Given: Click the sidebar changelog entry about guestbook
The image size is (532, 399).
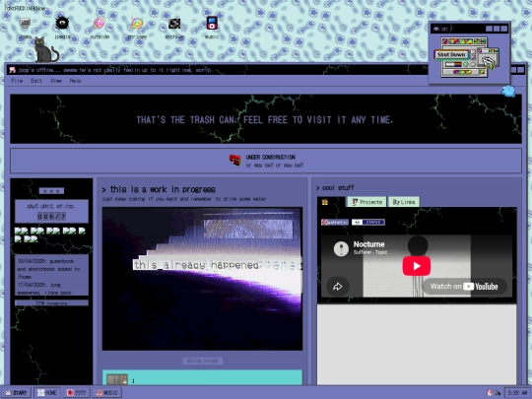Looking at the screenshot, I should coord(49,269).
